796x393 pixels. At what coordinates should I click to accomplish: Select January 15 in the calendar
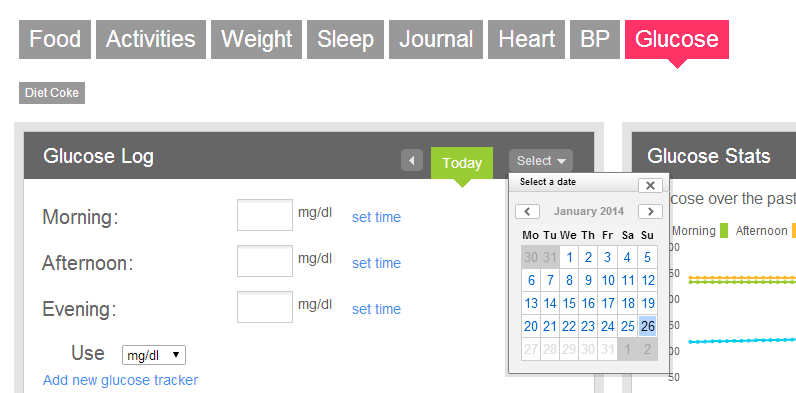tap(569, 304)
